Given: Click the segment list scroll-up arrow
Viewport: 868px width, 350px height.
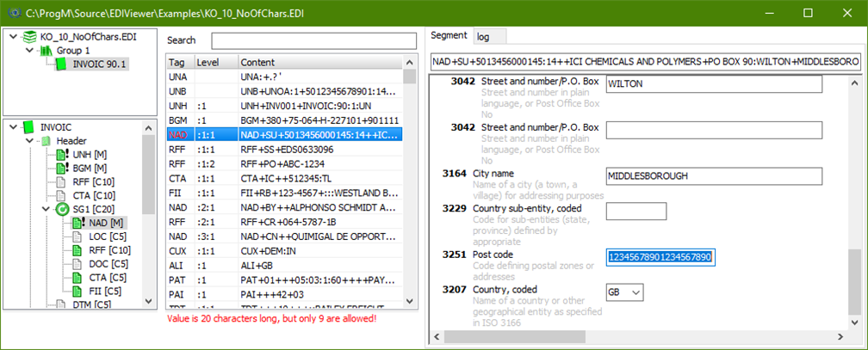Looking at the screenshot, I should 410,63.
